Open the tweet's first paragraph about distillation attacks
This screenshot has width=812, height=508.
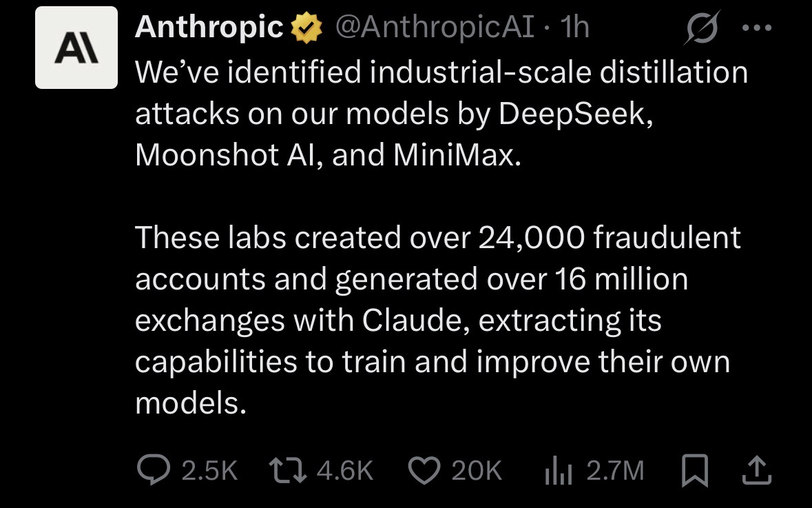point(441,113)
